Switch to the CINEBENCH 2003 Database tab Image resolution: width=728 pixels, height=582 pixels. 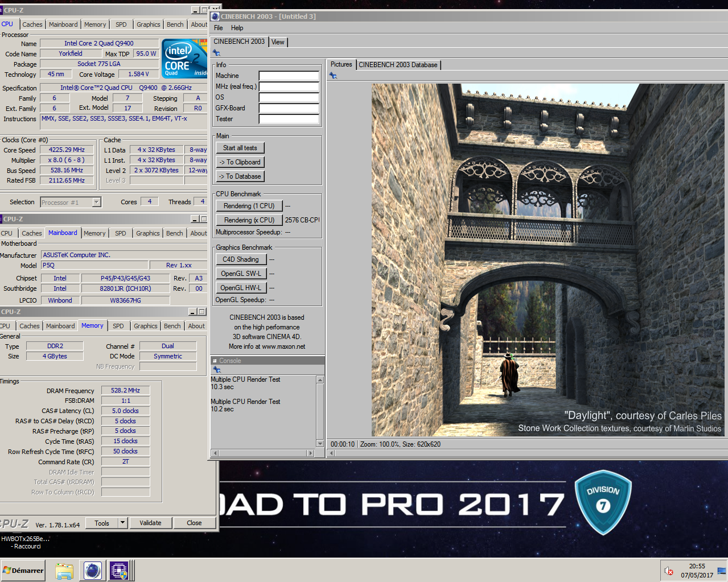click(398, 65)
